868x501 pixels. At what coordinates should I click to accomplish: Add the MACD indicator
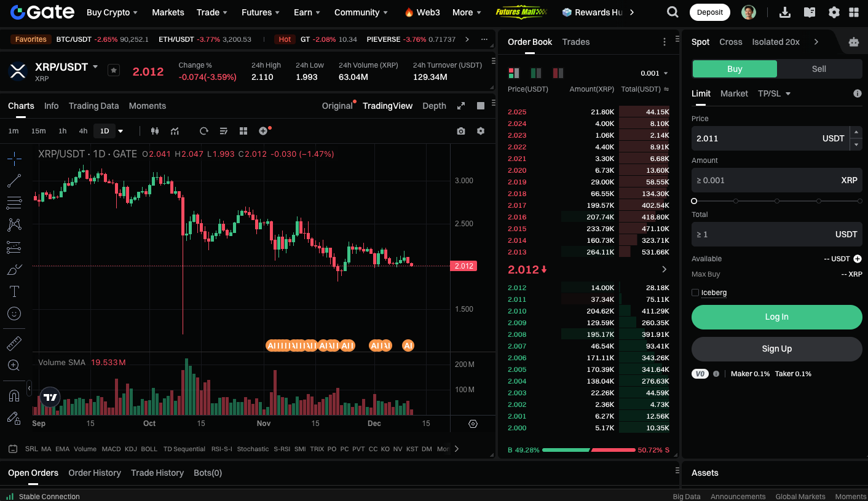click(x=111, y=449)
